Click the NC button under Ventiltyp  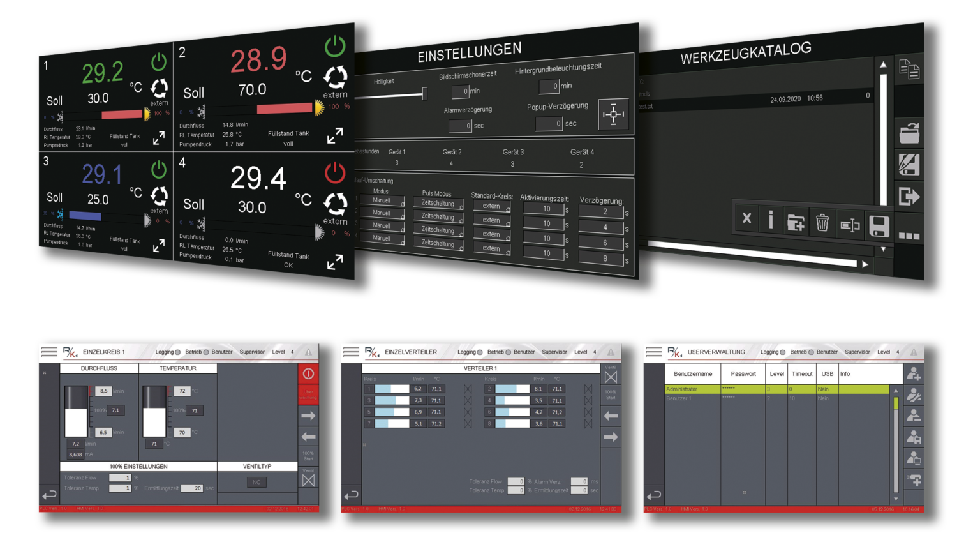coord(256,482)
